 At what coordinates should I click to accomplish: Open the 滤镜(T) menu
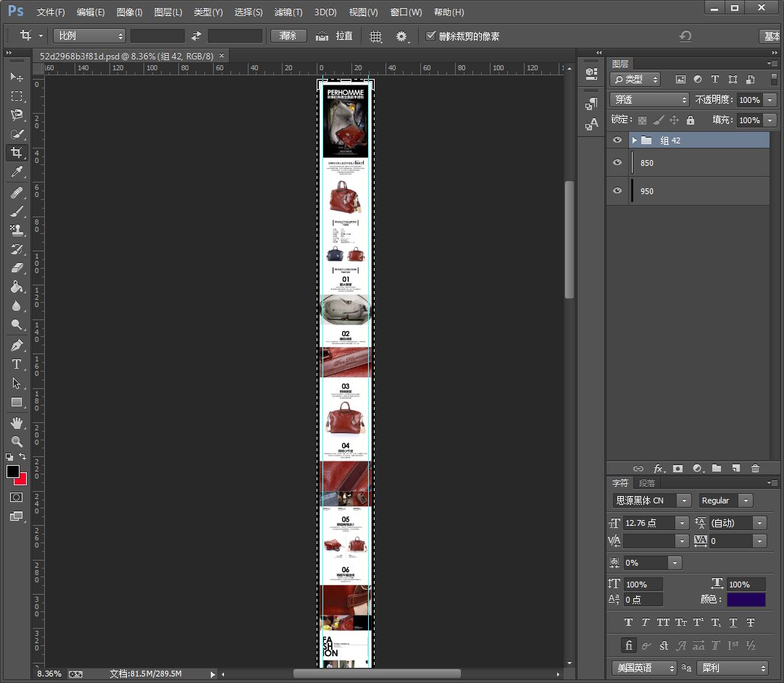click(x=288, y=12)
